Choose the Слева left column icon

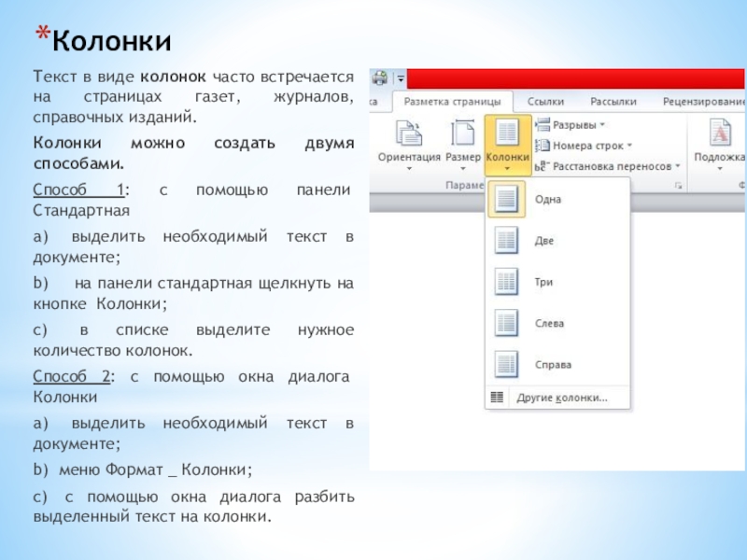tap(506, 323)
